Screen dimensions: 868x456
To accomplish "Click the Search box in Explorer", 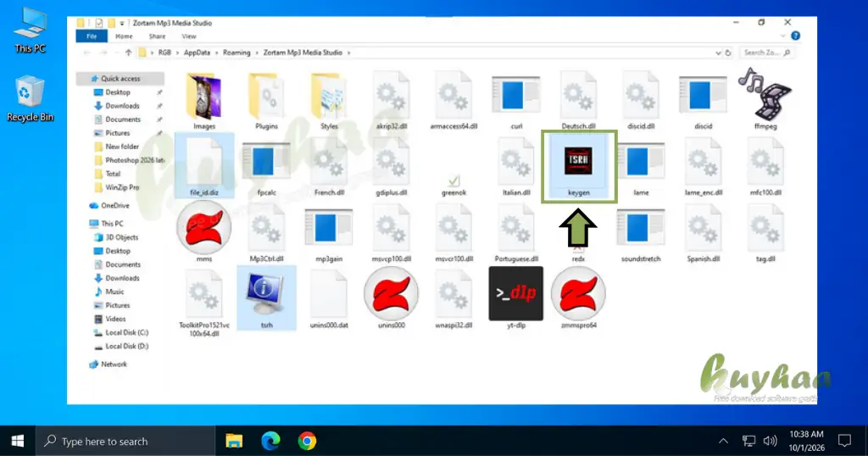I will (766, 53).
